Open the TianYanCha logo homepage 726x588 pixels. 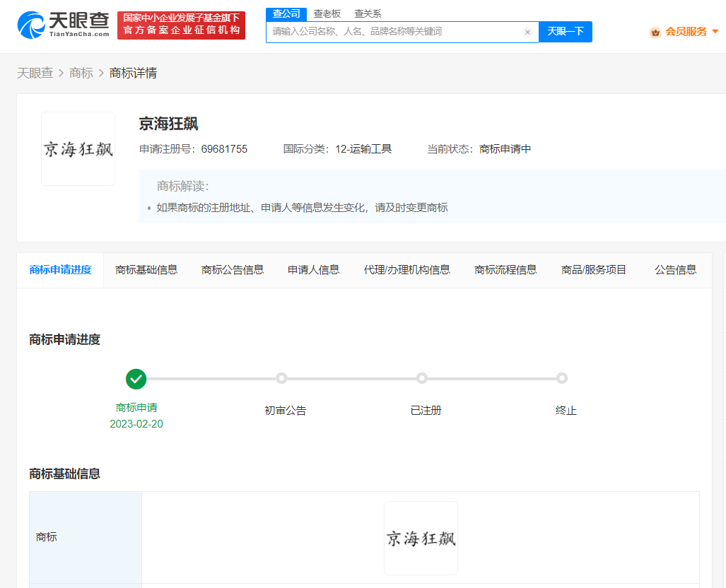(64, 25)
